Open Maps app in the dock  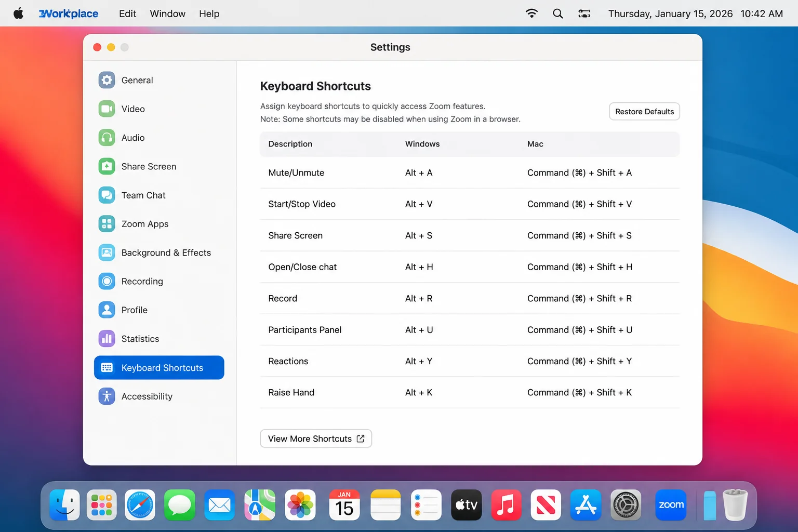click(260, 504)
